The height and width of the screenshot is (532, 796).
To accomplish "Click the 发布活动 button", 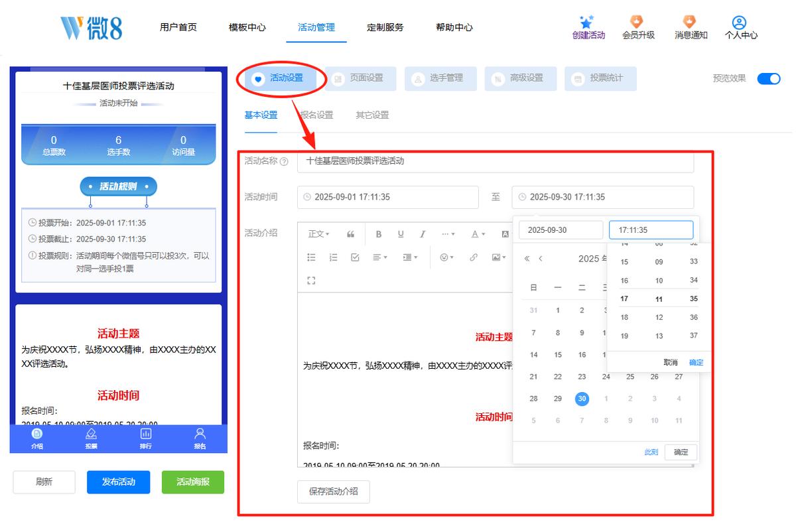I will tap(119, 482).
